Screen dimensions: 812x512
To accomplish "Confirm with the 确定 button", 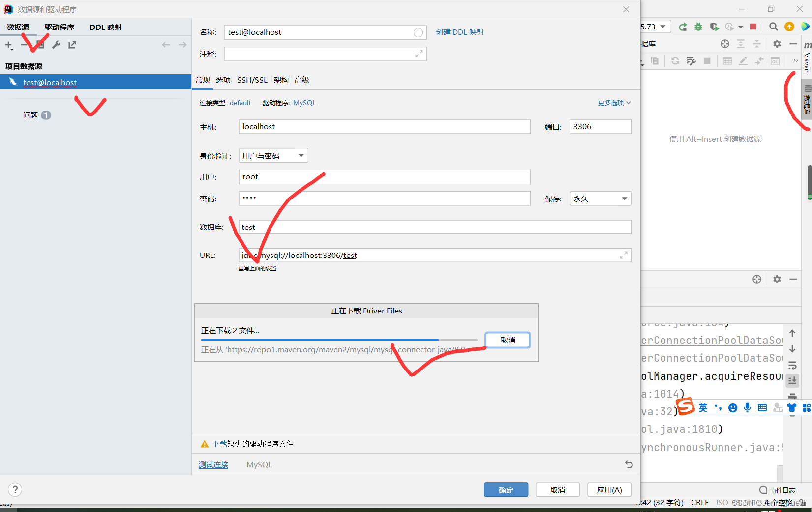I will coord(506,490).
